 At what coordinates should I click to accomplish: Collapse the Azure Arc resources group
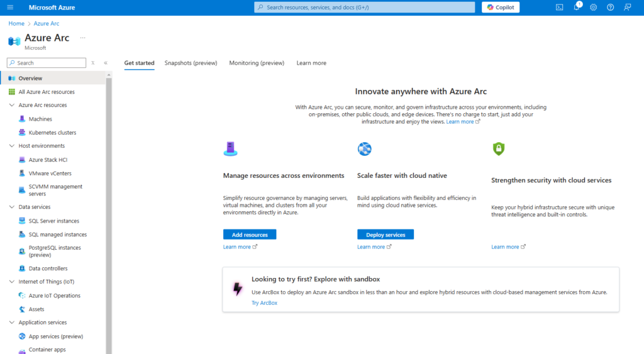(12, 105)
